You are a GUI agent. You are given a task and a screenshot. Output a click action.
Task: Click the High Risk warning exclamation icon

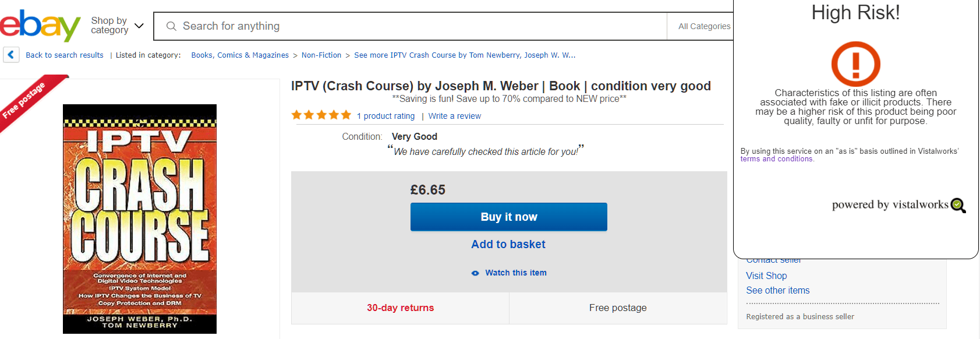[855, 64]
